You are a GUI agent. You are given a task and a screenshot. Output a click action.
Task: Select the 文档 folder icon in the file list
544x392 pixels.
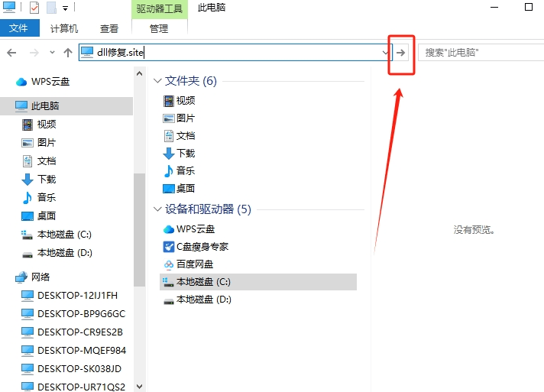coord(169,136)
